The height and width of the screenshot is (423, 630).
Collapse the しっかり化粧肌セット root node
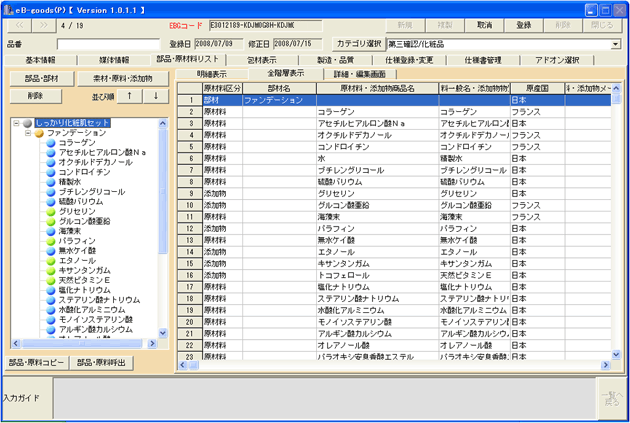tap(16, 123)
